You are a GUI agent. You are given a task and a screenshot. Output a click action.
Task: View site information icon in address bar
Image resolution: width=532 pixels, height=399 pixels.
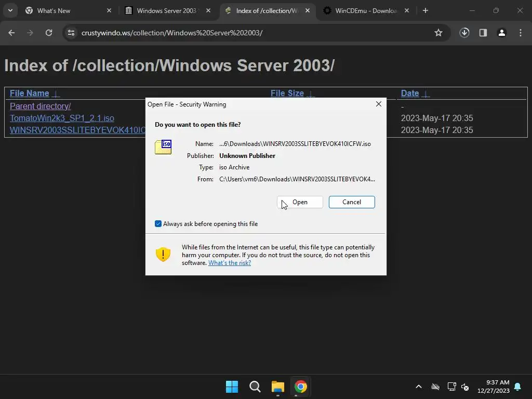71,33
